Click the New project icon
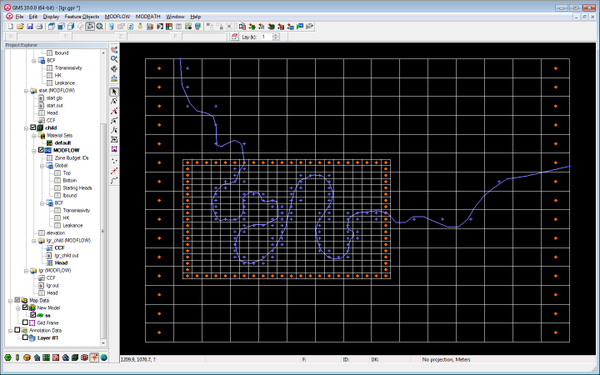The image size is (600, 375). click(x=10, y=26)
